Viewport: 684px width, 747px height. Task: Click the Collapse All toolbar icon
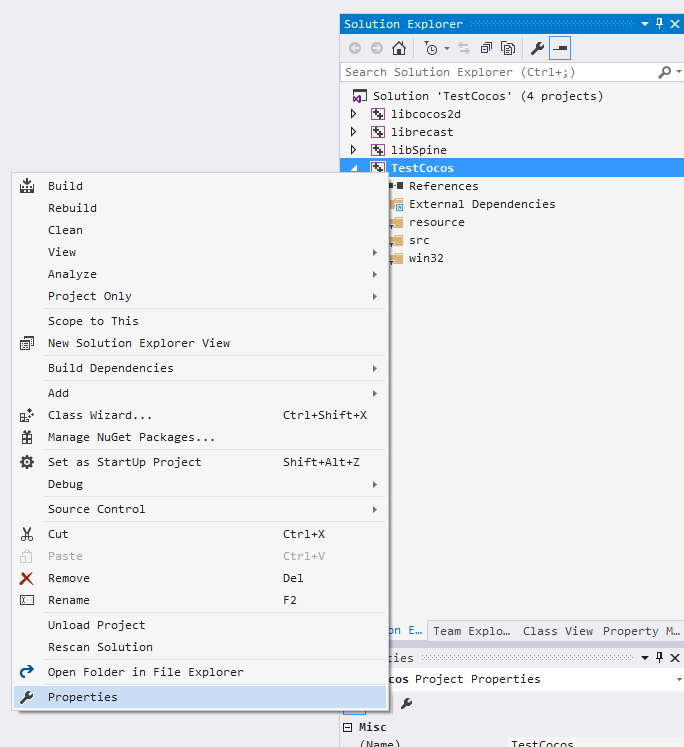tap(486, 48)
